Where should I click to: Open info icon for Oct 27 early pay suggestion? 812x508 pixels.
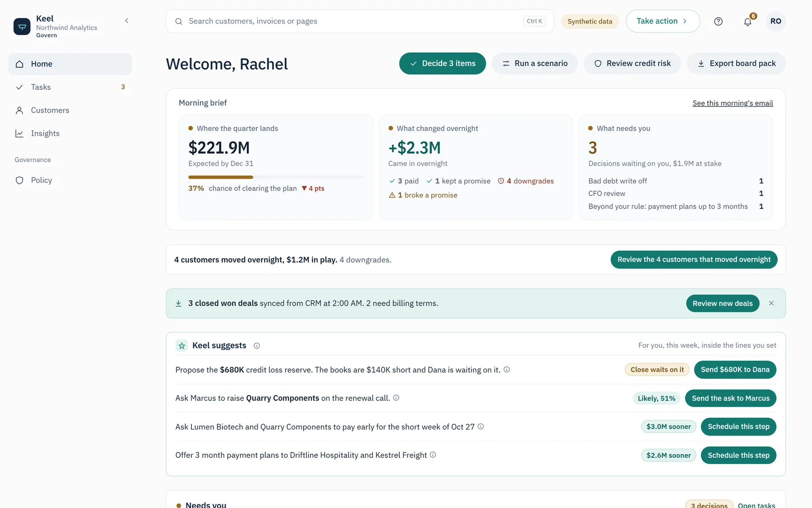click(x=481, y=426)
